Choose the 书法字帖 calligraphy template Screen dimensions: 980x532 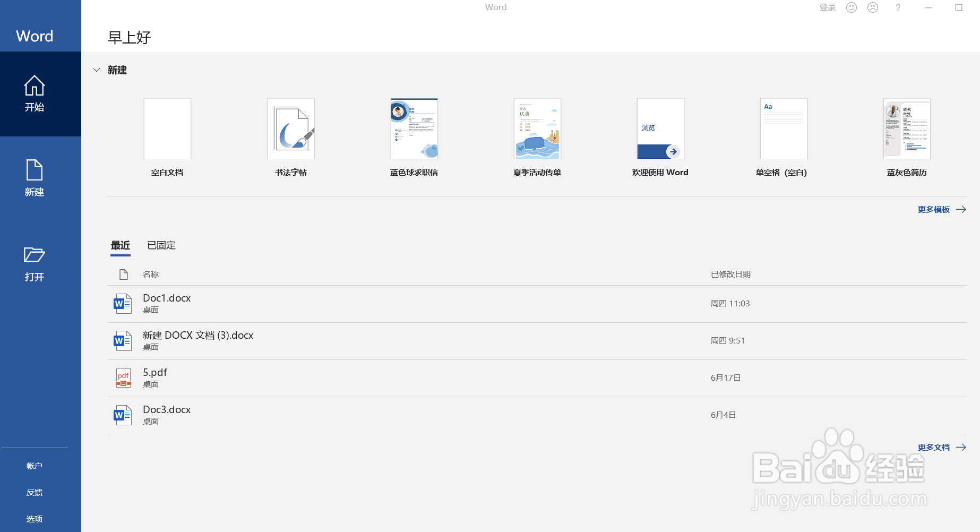[x=291, y=128]
